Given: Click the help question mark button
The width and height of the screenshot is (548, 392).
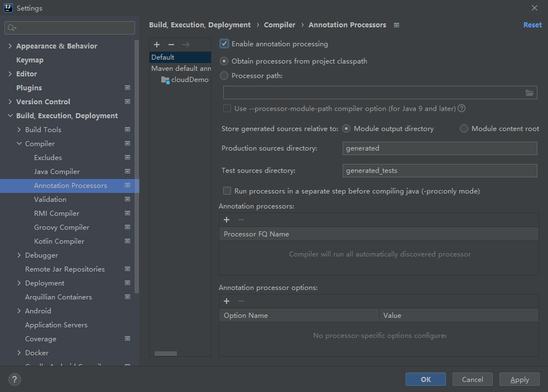Looking at the screenshot, I should pos(15,380).
